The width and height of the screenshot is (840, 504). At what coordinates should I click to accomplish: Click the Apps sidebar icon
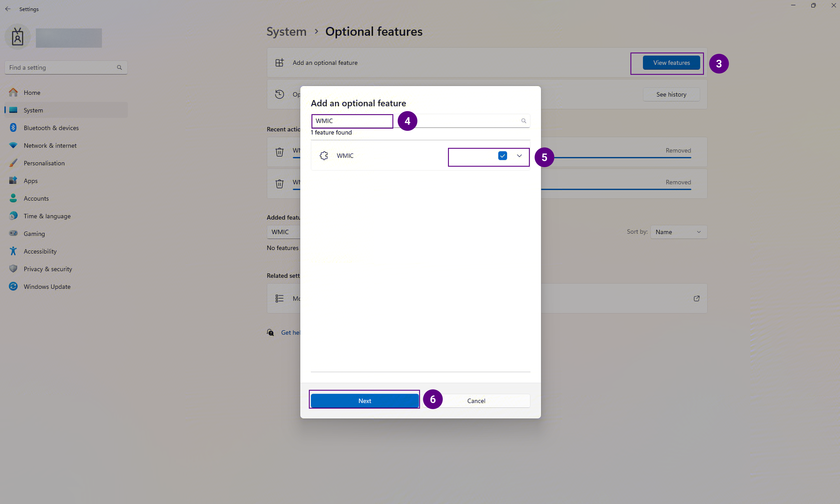[13, 180]
